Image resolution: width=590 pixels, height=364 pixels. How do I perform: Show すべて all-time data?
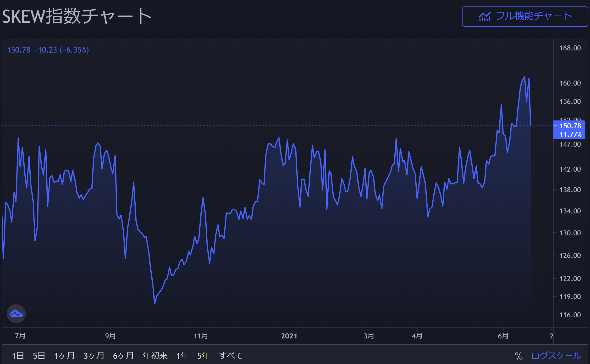point(231,356)
